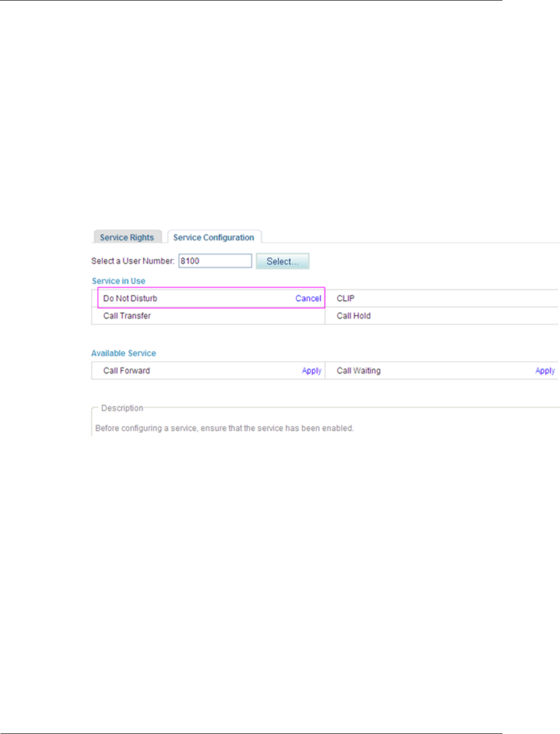Apply the Call Waiting service

[545, 371]
